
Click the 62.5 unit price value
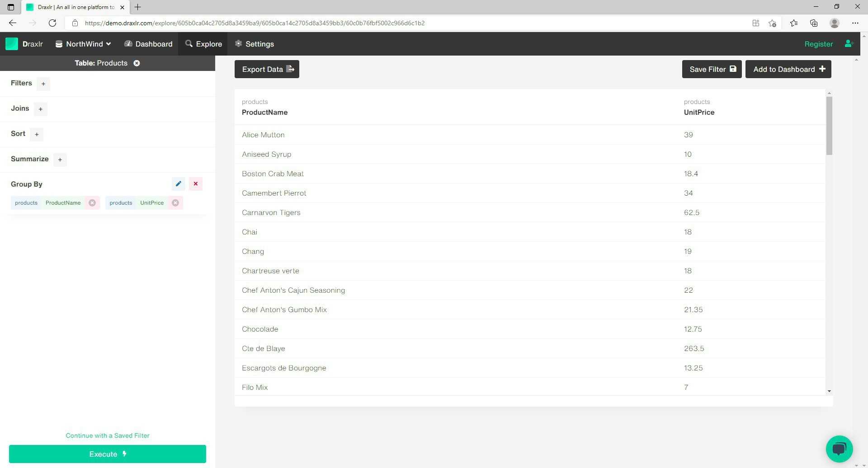pos(692,212)
